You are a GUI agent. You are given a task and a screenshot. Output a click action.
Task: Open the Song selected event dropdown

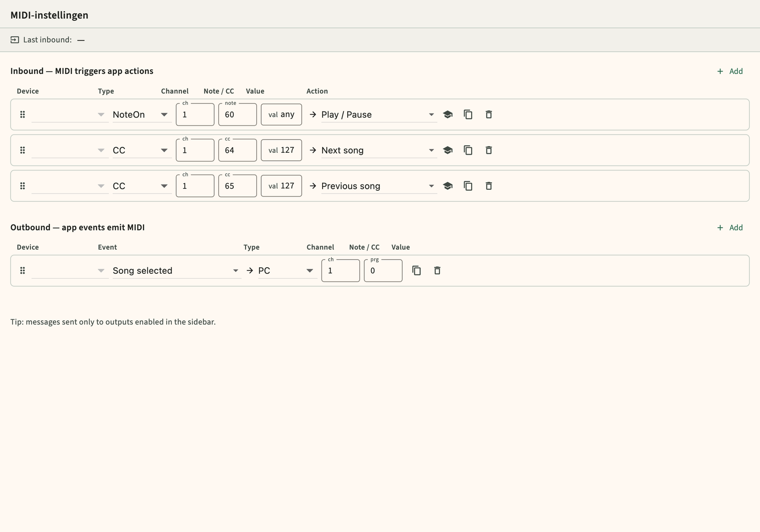pos(177,271)
